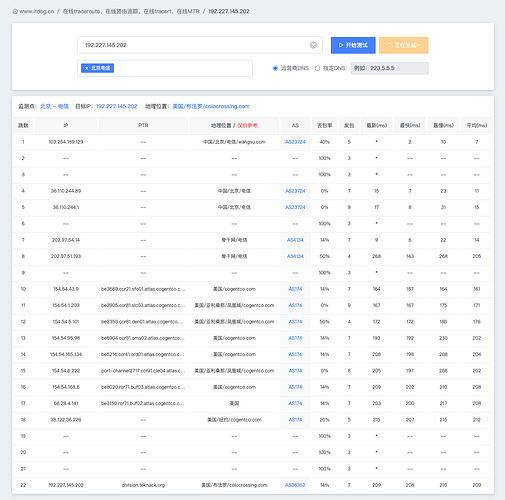Open AS174 link in the 154.54.5.101 row

(x=295, y=322)
